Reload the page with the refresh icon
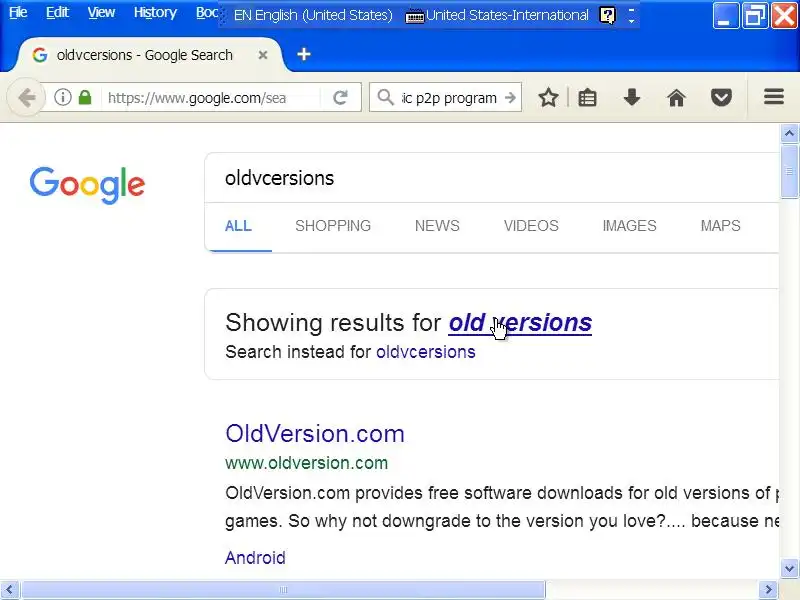 pyautogui.click(x=340, y=97)
